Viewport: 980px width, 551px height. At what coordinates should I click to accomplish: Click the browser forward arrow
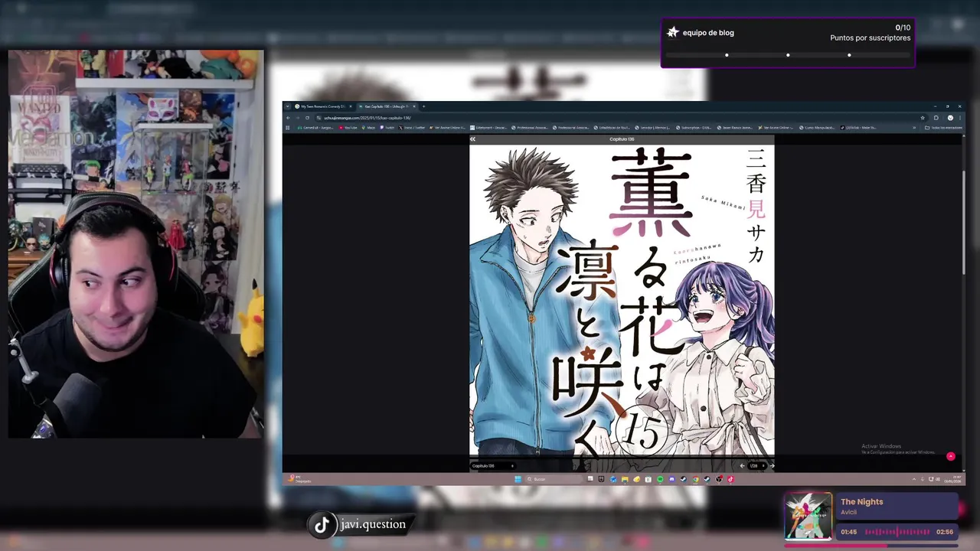coord(297,118)
